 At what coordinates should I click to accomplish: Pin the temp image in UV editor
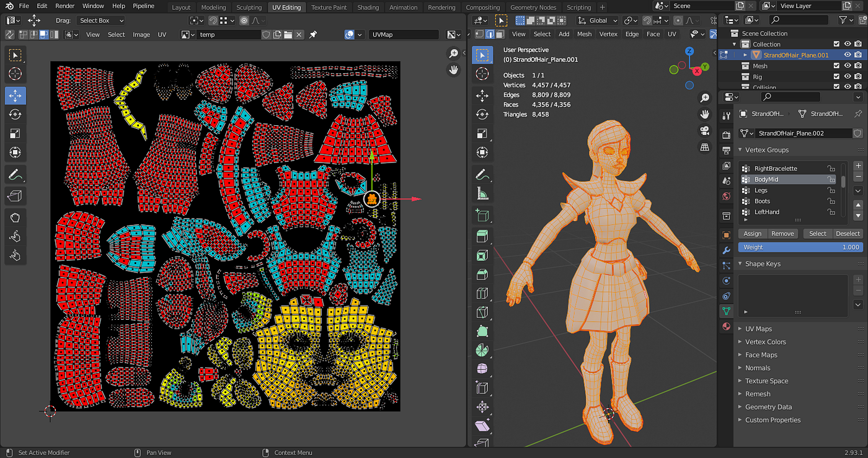[314, 35]
